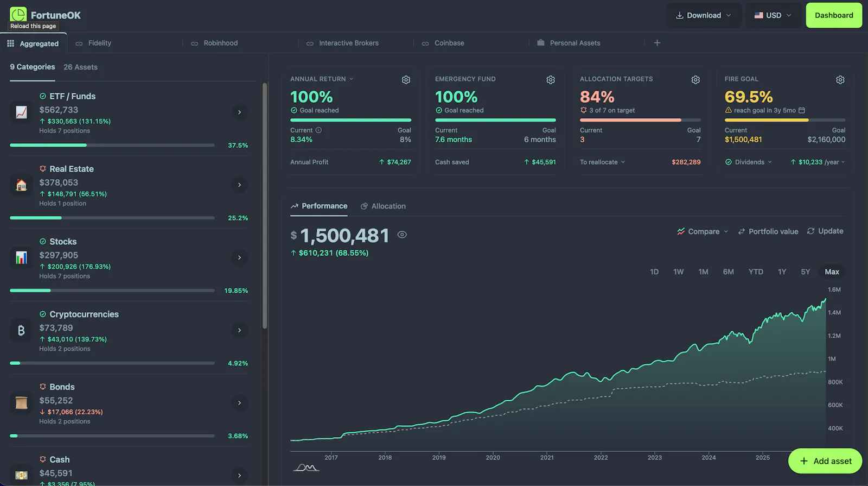The image size is (868, 486).
Task: Click the US flag currency icon
Action: point(759,15)
